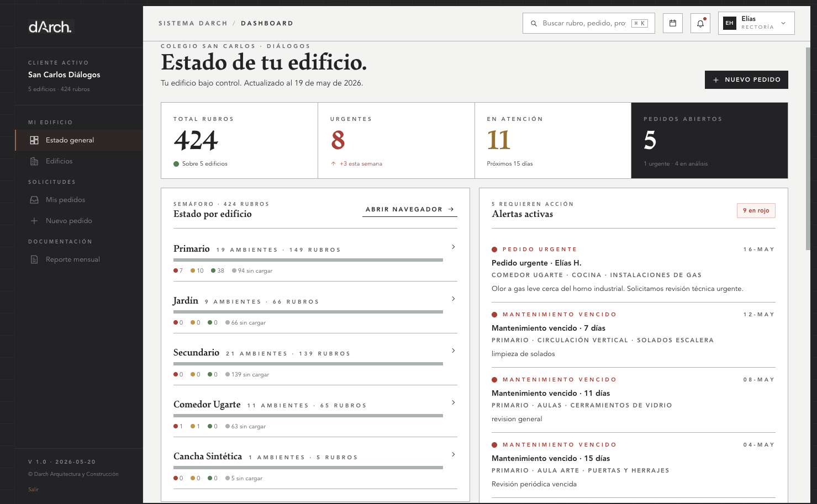Click Edificios building icon
Screen dimensions: 817x504
click(x=34, y=161)
